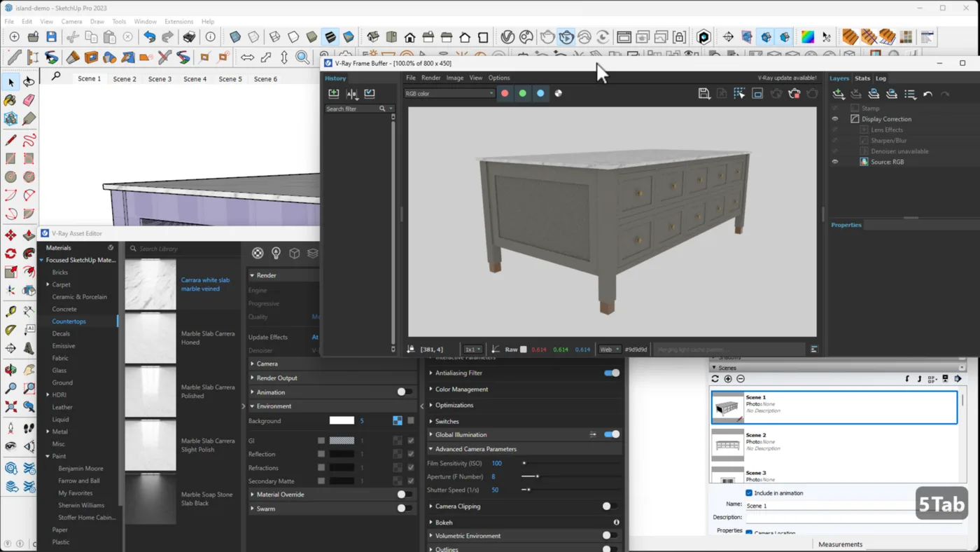Turn off the Antialiasing Filter toggle

click(611, 373)
